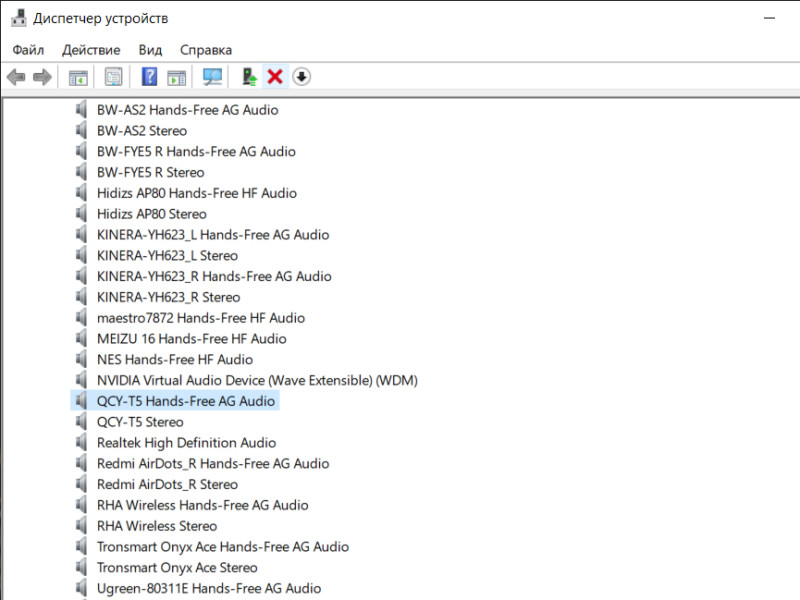
Task: Open the Действие menu
Action: pos(91,50)
